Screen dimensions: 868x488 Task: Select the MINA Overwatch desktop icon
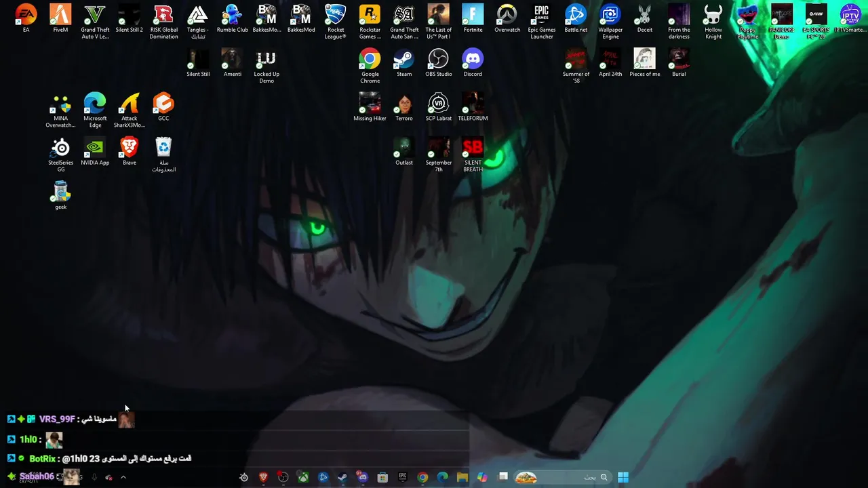[x=60, y=110]
